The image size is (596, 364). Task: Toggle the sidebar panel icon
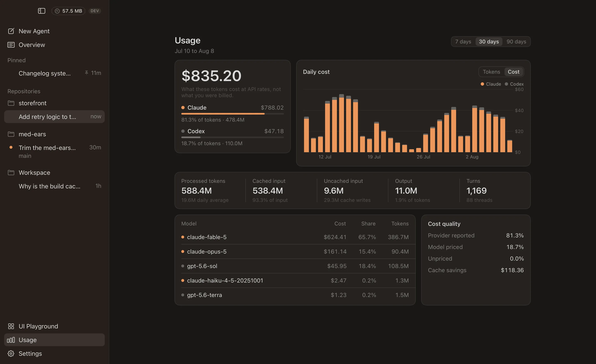(x=42, y=11)
